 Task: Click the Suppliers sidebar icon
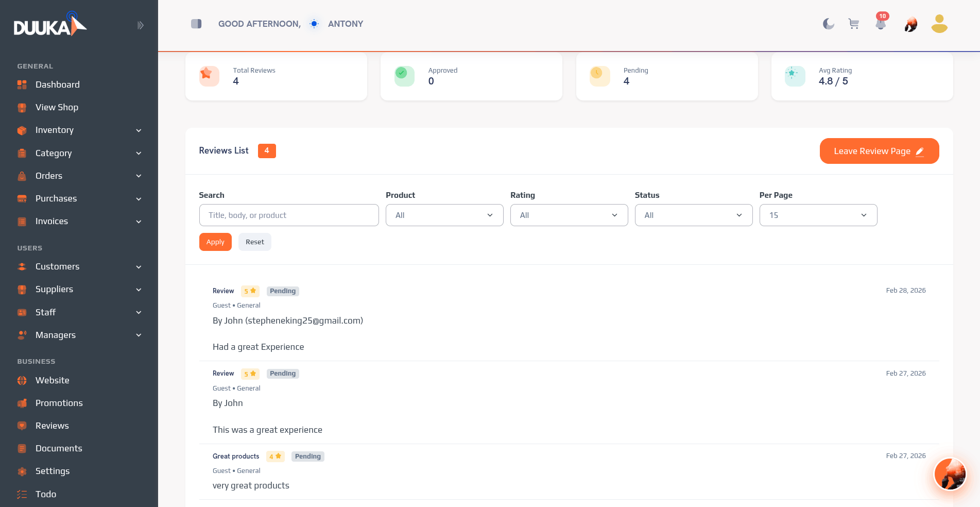[x=22, y=290]
